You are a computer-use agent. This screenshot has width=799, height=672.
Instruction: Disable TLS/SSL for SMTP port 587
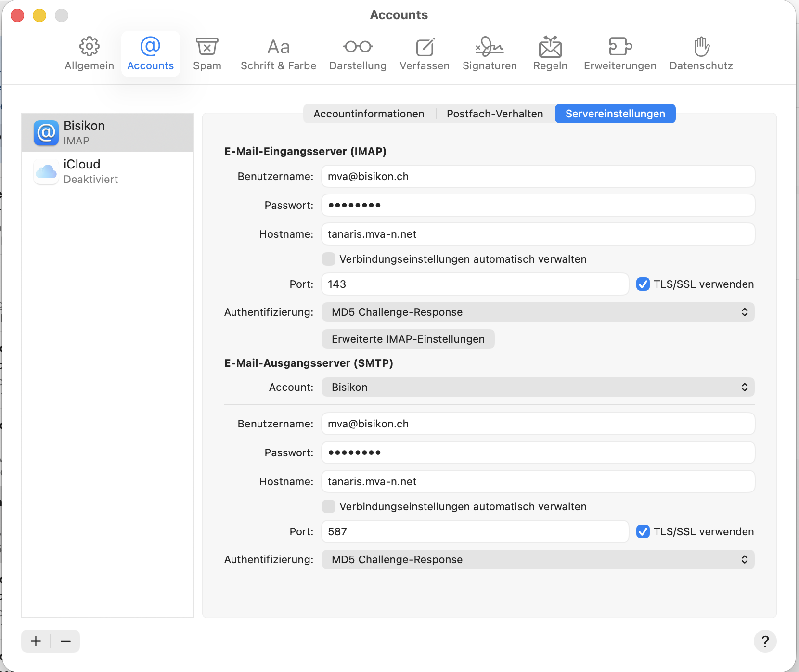(643, 532)
